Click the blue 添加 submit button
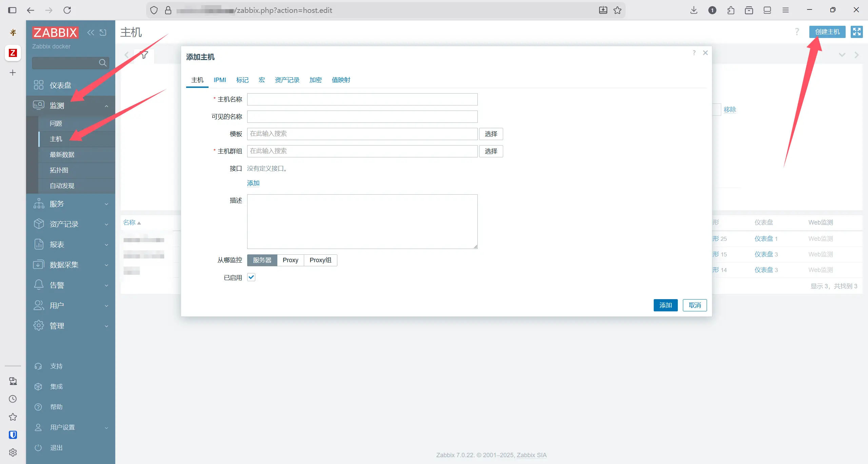Viewport: 868px width, 464px height. point(665,305)
